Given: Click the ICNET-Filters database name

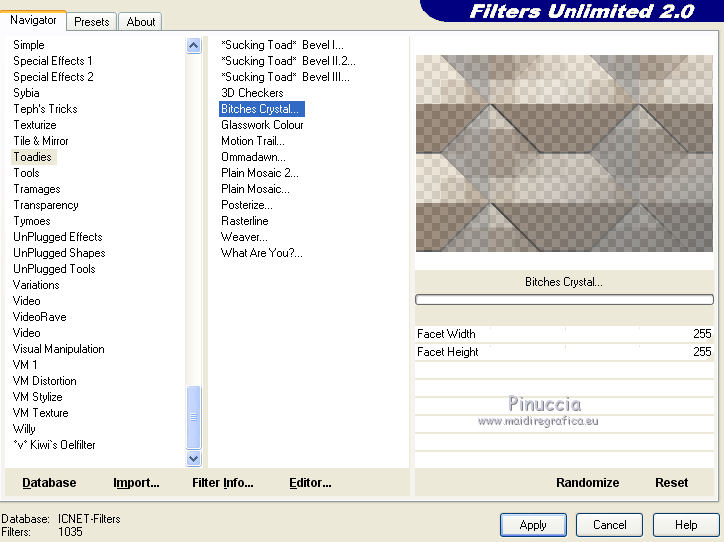Looking at the screenshot, I should coord(89,519).
